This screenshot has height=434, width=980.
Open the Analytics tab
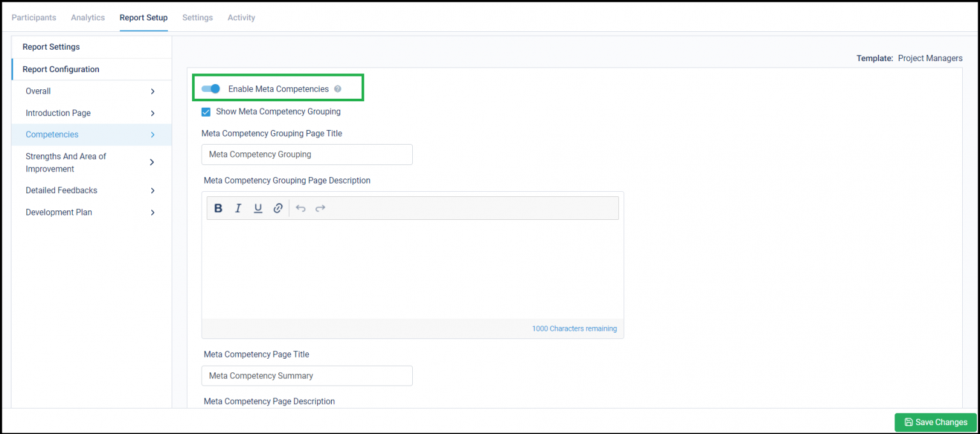(x=87, y=17)
